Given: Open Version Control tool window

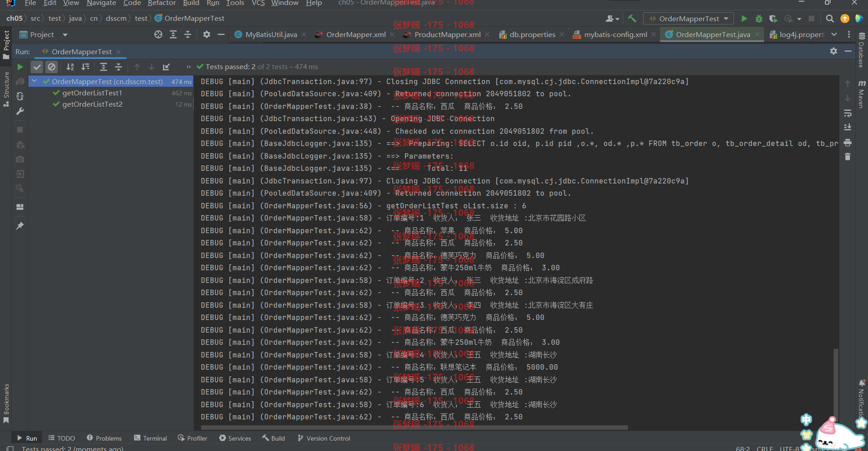Looking at the screenshot, I should coord(324,438).
